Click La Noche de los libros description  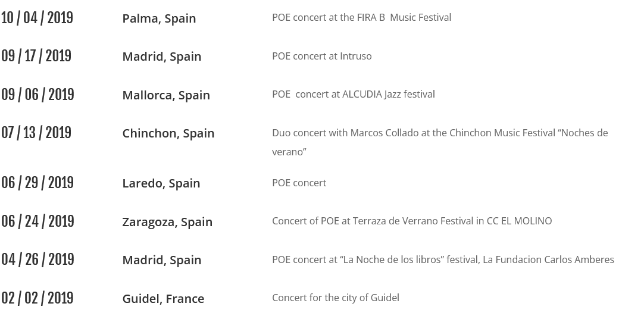443,259
